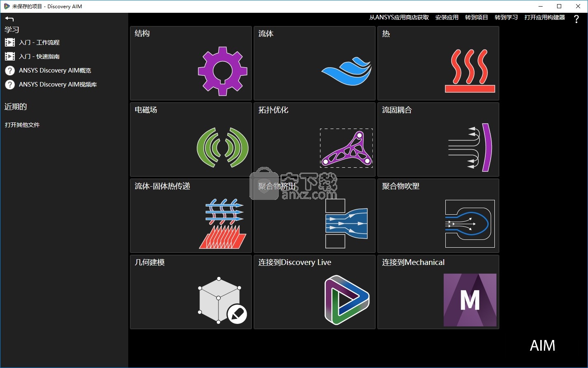The width and height of the screenshot is (588, 368).
Task: Go to 转到项目 in top menu
Action: click(477, 17)
